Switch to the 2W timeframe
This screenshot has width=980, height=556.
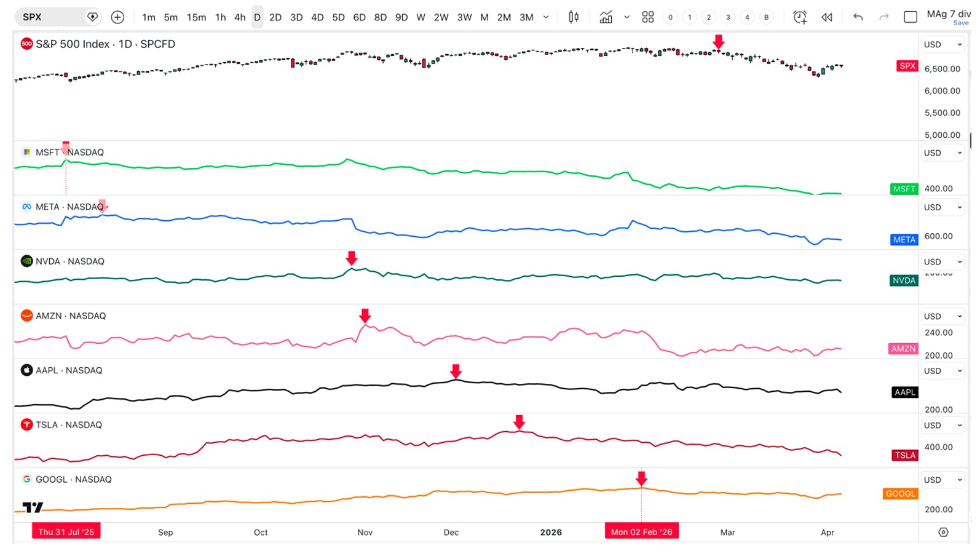click(x=441, y=17)
